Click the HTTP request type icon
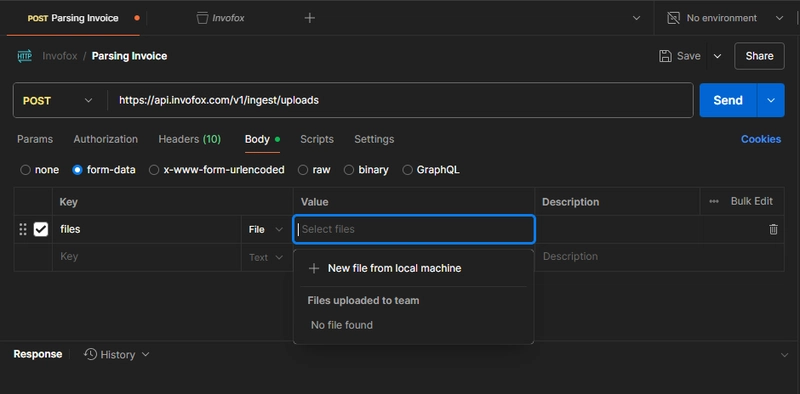The image size is (800, 394). (x=24, y=56)
